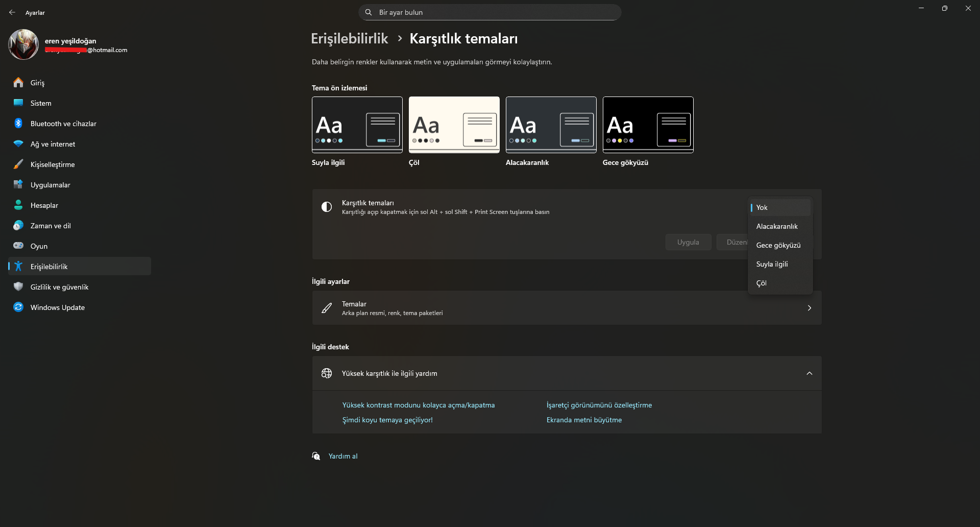Image resolution: width=980 pixels, height=527 pixels.
Task: Open the user profile avatar
Action: coord(23,44)
